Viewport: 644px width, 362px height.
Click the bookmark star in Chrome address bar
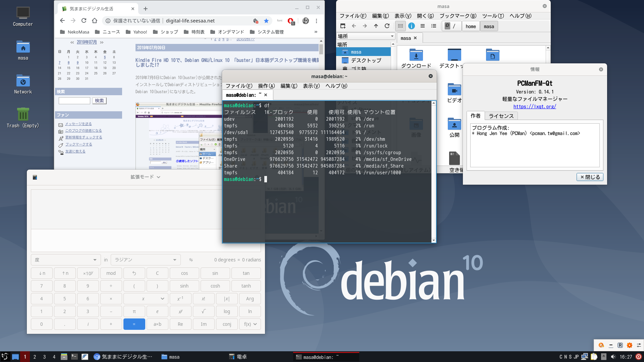click(x=266, y=21)
